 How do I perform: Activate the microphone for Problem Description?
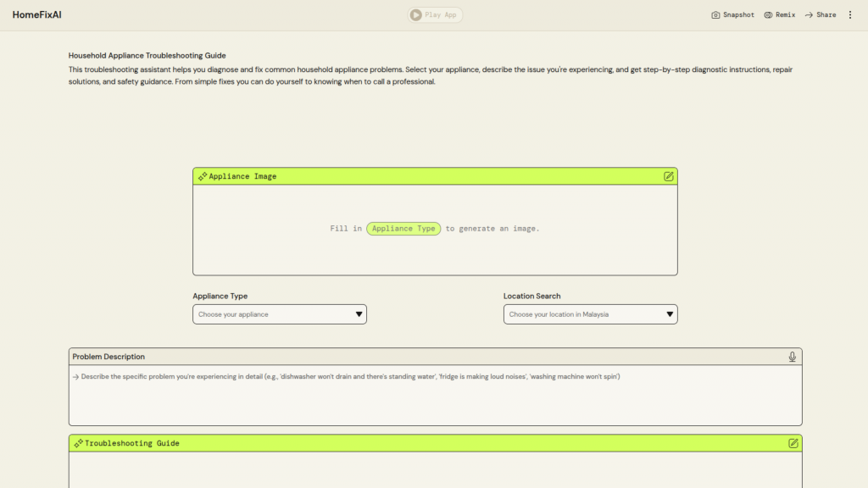[x=793, y=357]
